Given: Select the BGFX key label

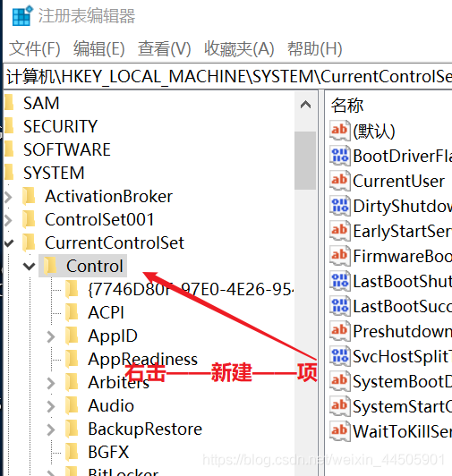Looking at the screenshot, I should click(108, 453).
